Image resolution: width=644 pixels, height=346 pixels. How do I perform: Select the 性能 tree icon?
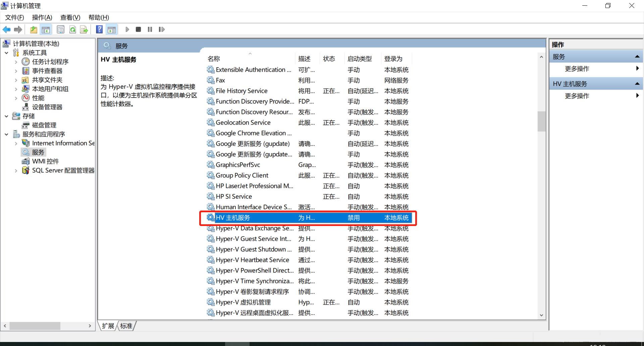tap(26, 98)
